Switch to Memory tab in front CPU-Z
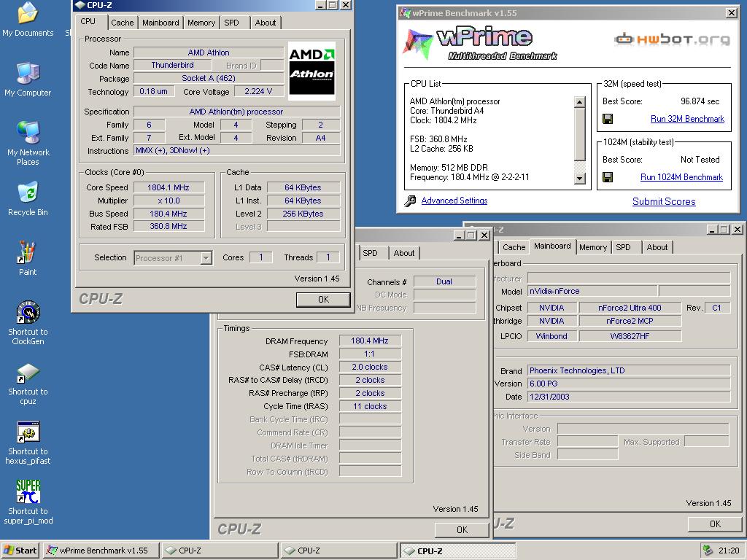The width and height of the screenshot is (747, 560). click(201, 23)
